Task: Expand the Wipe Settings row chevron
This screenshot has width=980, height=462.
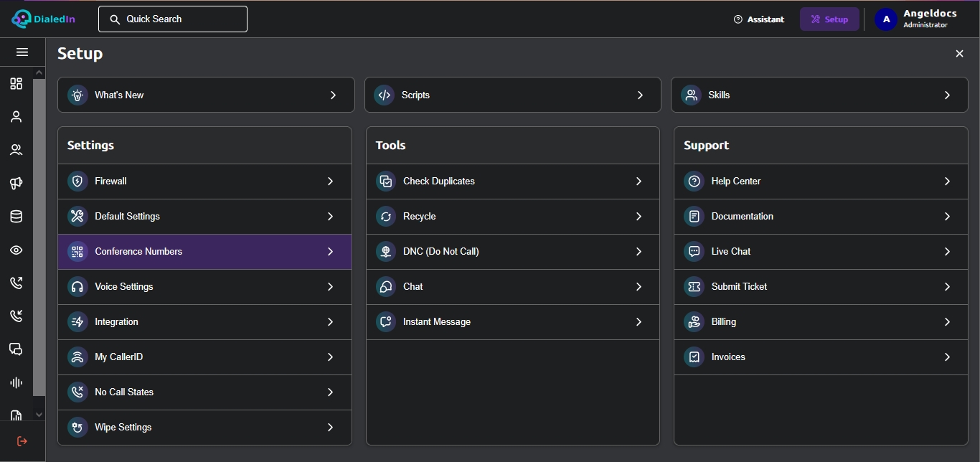Action: tap(330, 428)
